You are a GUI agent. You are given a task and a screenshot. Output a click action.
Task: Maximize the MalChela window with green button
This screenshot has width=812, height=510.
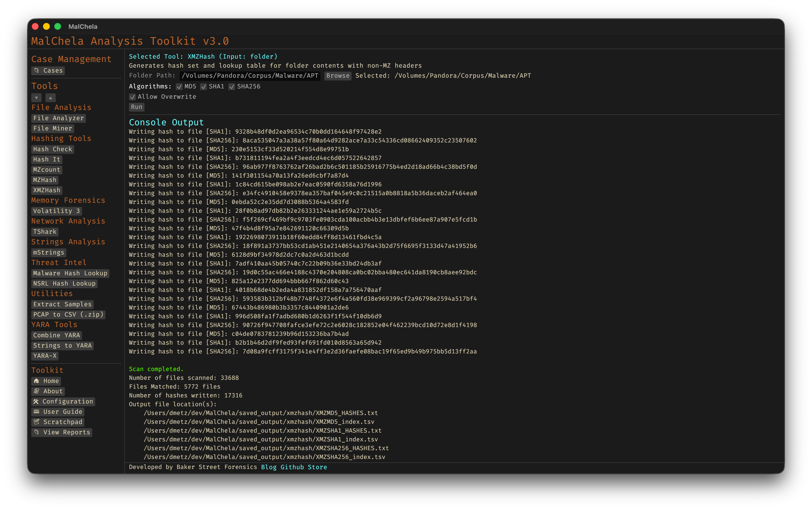pos(58,26)
